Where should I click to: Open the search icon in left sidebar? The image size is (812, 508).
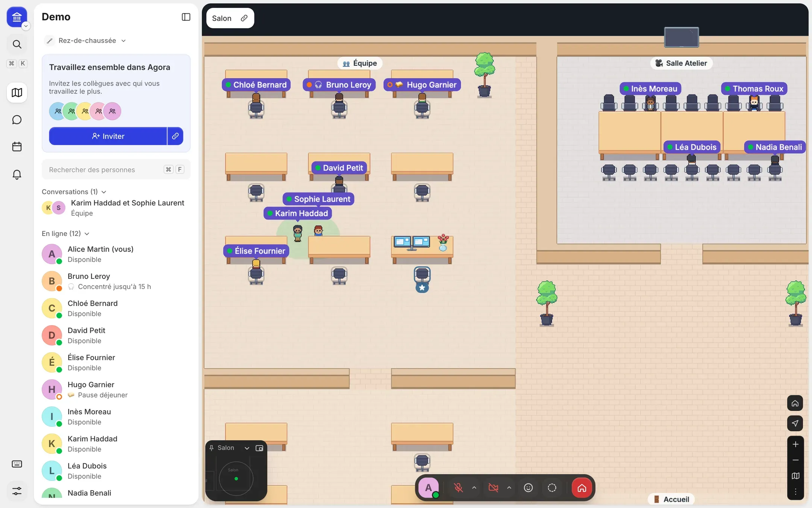coord(17,44)
